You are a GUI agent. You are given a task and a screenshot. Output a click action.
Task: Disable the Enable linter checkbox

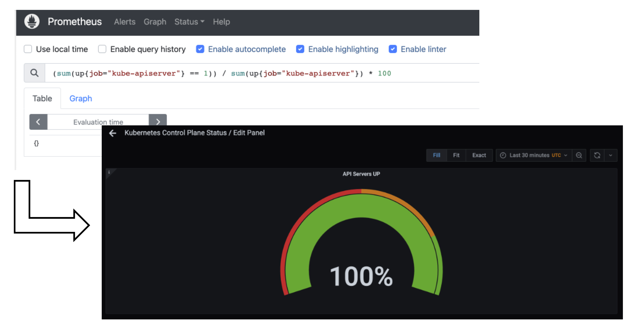[392, 49]
